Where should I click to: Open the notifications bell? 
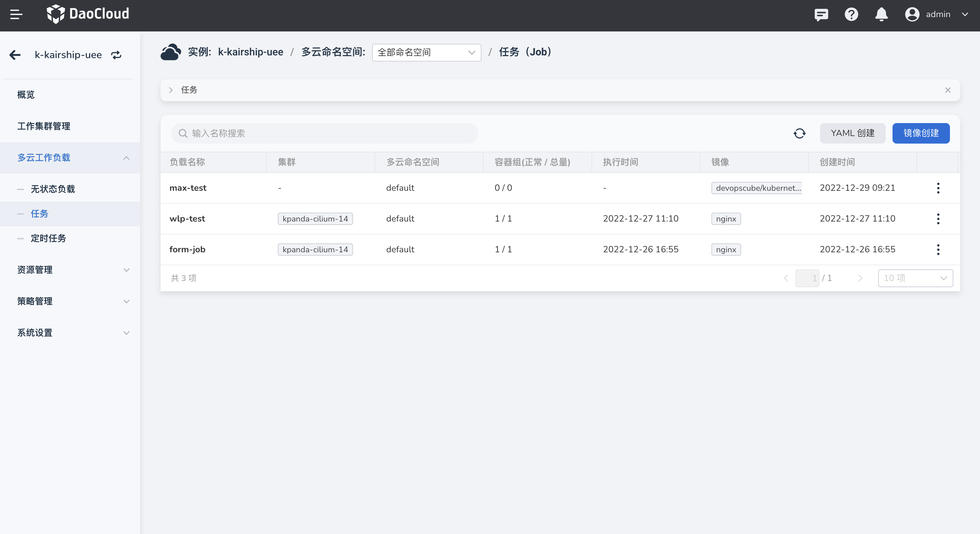pos(881,14)
